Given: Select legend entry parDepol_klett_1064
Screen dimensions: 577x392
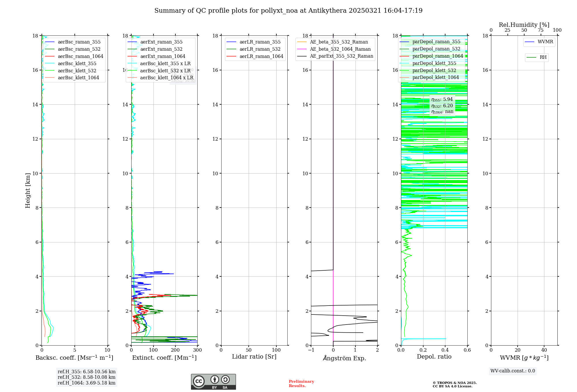Looking at the screenshot, I should point(430,78).
